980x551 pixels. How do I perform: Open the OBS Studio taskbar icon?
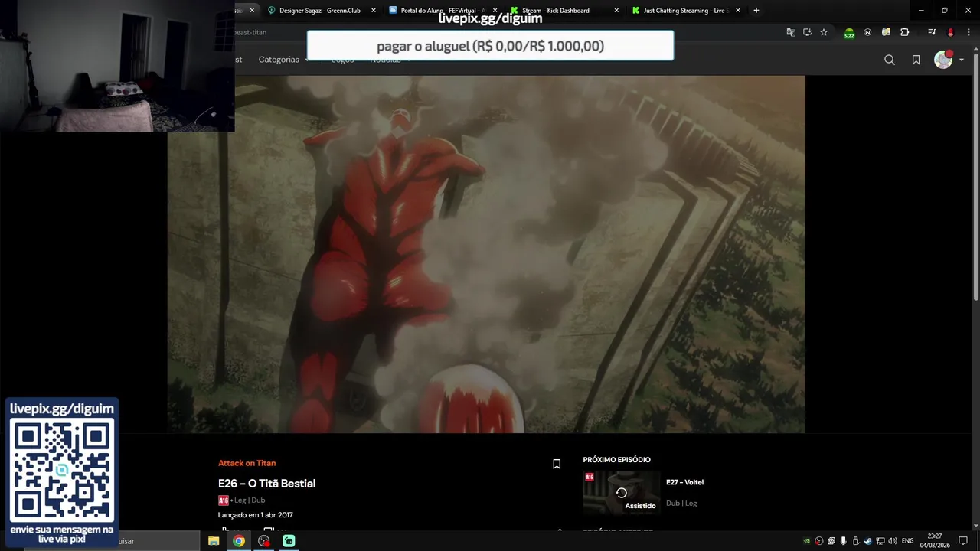tap(264, 541)
